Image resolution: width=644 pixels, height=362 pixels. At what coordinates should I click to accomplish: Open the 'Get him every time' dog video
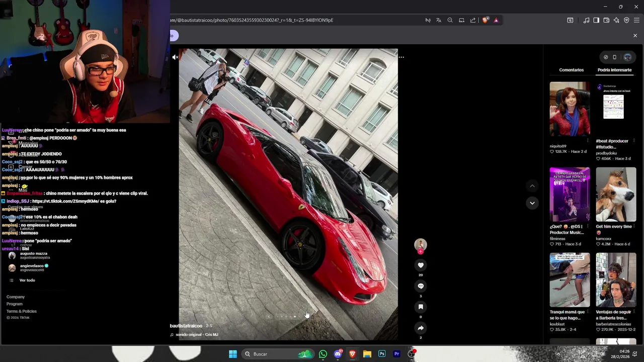click(616, 195)
